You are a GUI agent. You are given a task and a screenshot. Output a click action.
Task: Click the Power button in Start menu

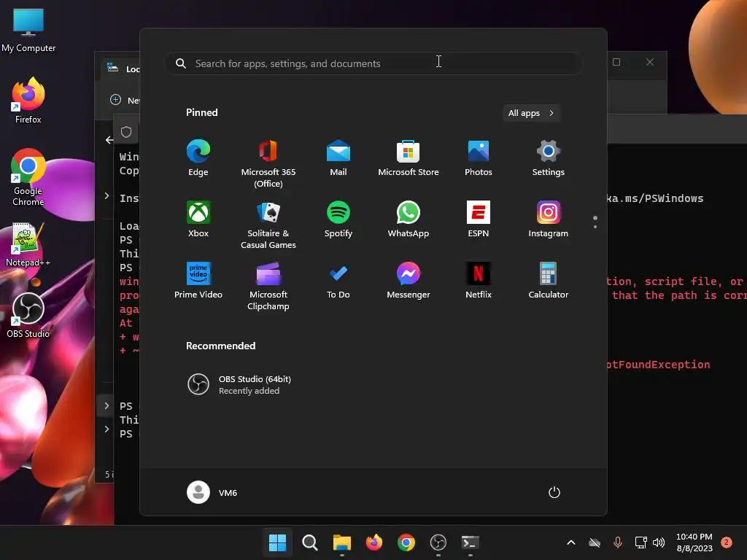[554, 492]
